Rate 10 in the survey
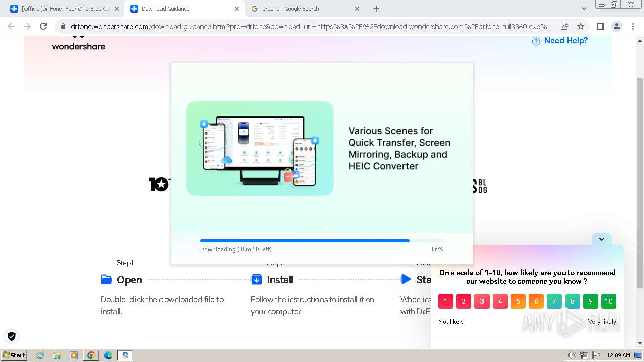The width and height of the screenshot is (644, 362). [x=609, y=301]
